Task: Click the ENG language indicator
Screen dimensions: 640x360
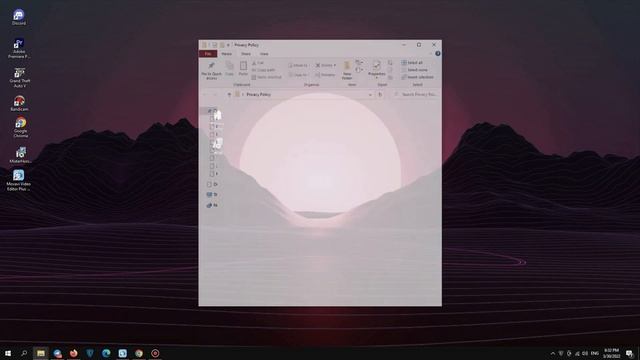Action: 595,353
